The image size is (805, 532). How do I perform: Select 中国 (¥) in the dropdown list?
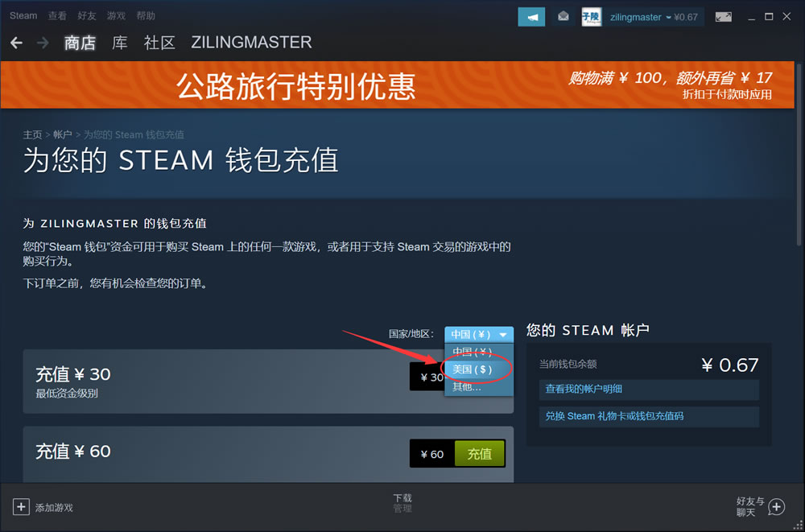click(479, 352)
